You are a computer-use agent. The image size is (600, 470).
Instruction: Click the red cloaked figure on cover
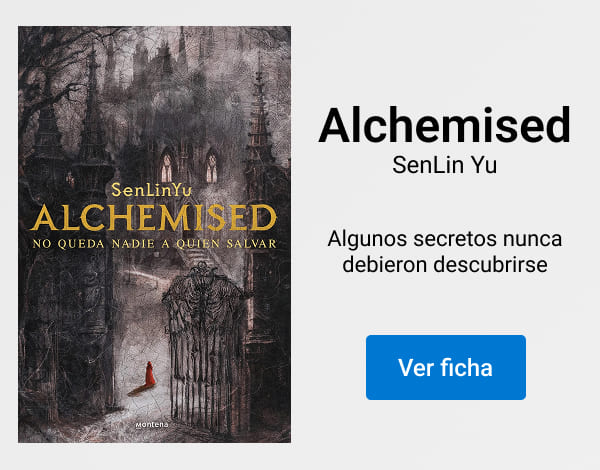(150, 374)
